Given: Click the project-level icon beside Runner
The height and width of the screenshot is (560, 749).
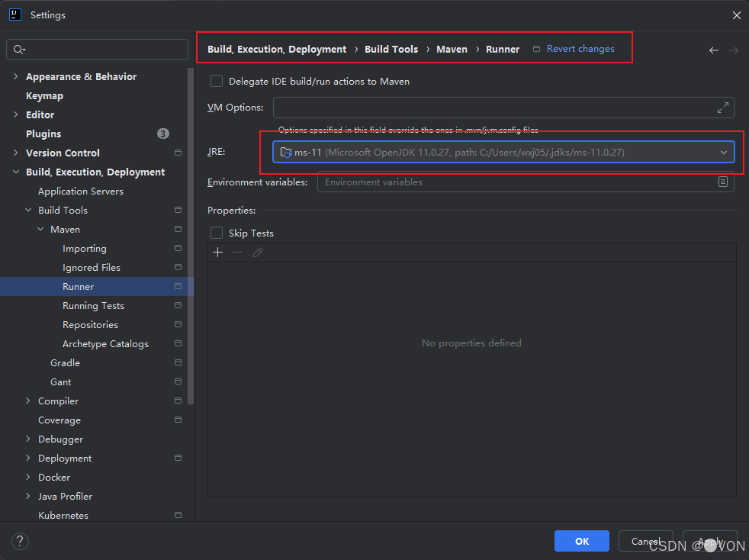Looking at the screenshot, I should click(x=178, y=286).
